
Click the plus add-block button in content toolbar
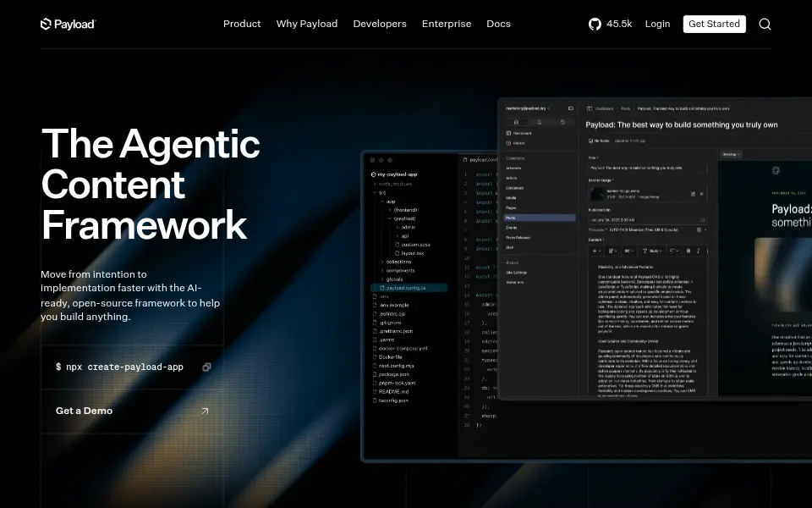[x=596, y=251]
